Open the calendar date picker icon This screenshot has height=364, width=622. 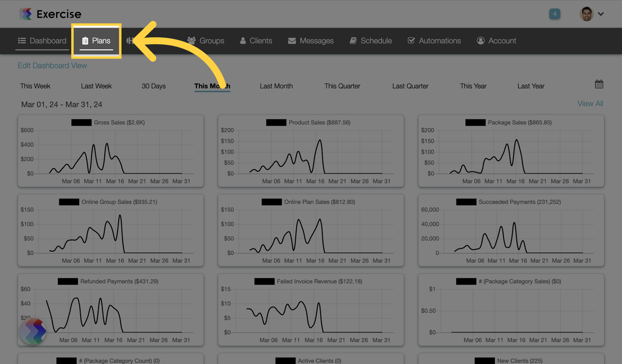click(599, 84)
